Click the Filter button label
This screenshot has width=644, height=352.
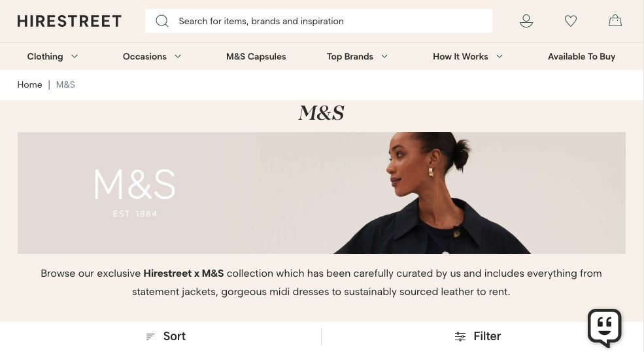(x=487, y=336)
